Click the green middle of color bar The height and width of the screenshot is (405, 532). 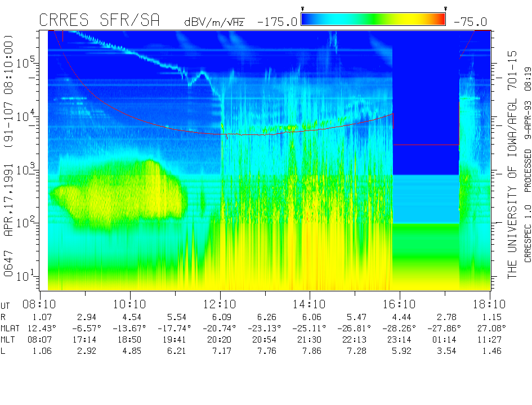[373, 19]
